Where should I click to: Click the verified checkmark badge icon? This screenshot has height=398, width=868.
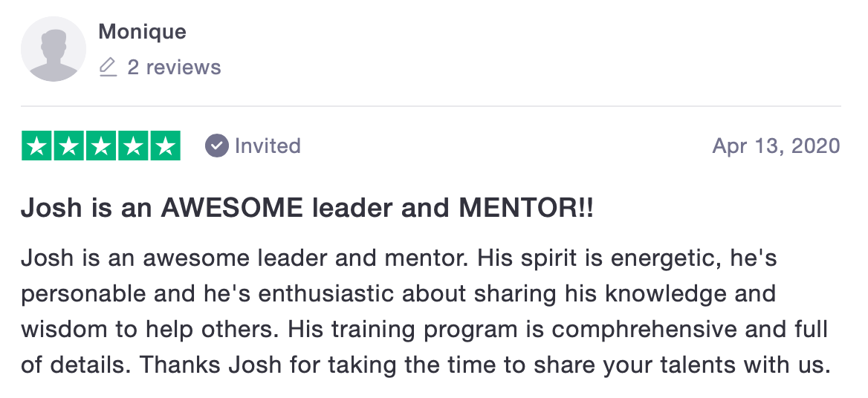click(216, 146)
